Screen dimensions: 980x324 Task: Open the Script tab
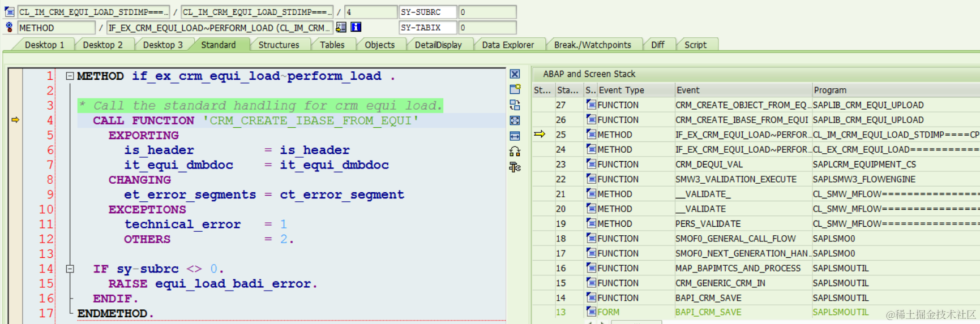695,45
